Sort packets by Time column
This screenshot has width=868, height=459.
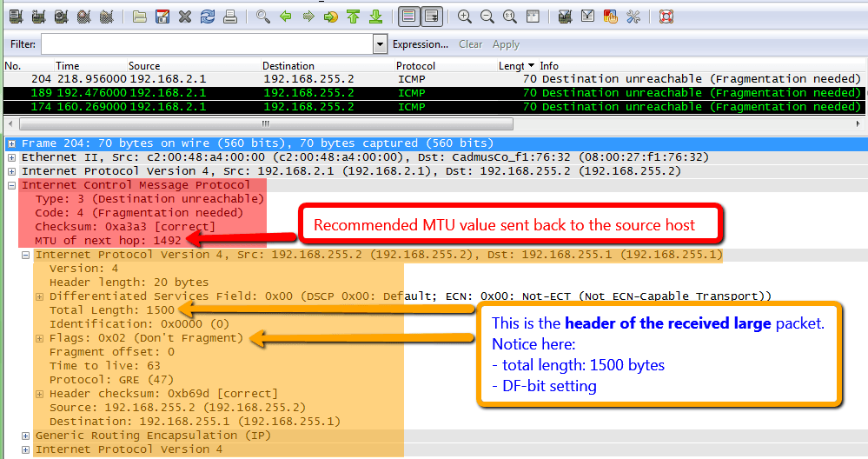point(89,66)
